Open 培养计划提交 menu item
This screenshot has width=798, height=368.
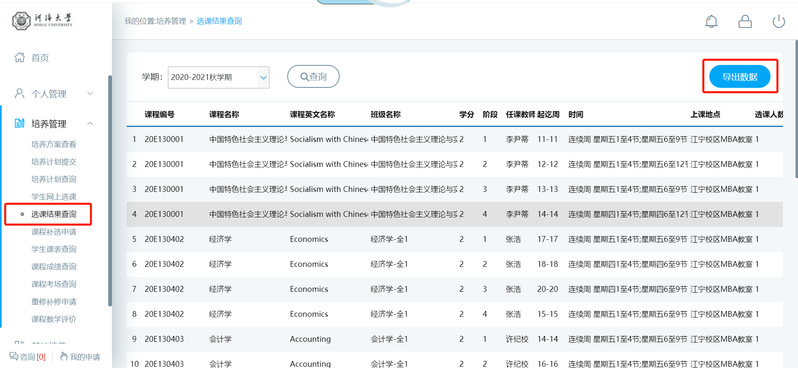pyautogui.click(x=53, y=162)
